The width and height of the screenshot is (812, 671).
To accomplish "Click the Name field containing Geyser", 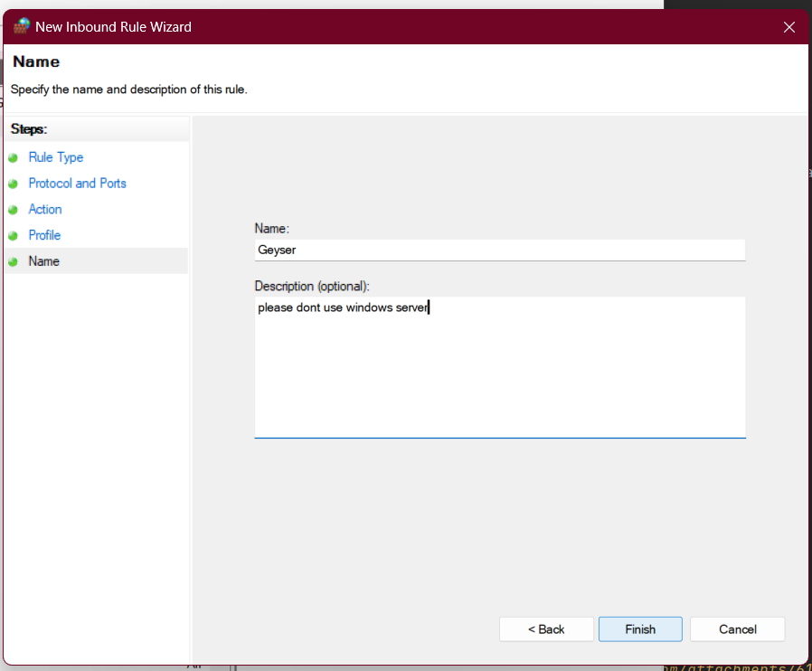I will [499, 250].
